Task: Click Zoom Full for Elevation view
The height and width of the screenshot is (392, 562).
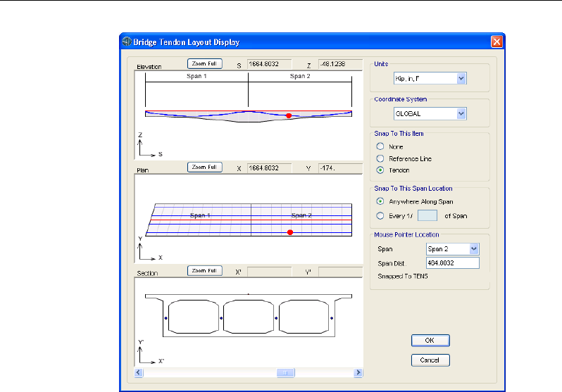Action: coord(204,64)
